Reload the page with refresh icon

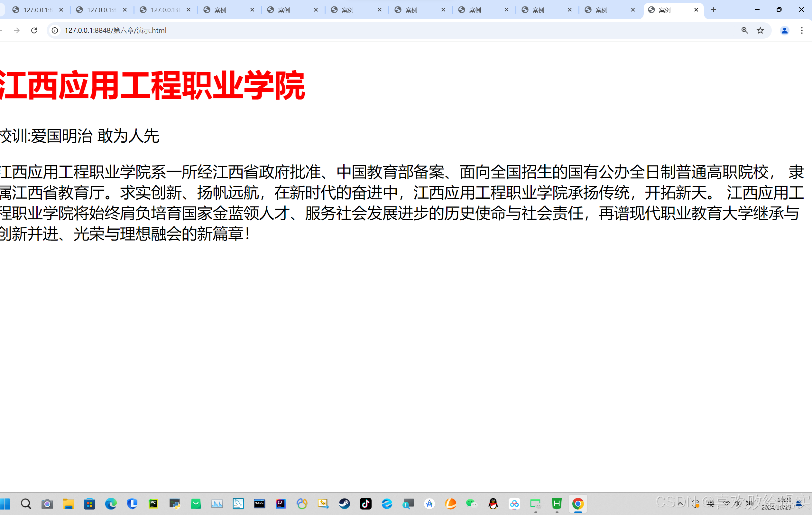tap(34, 30)
